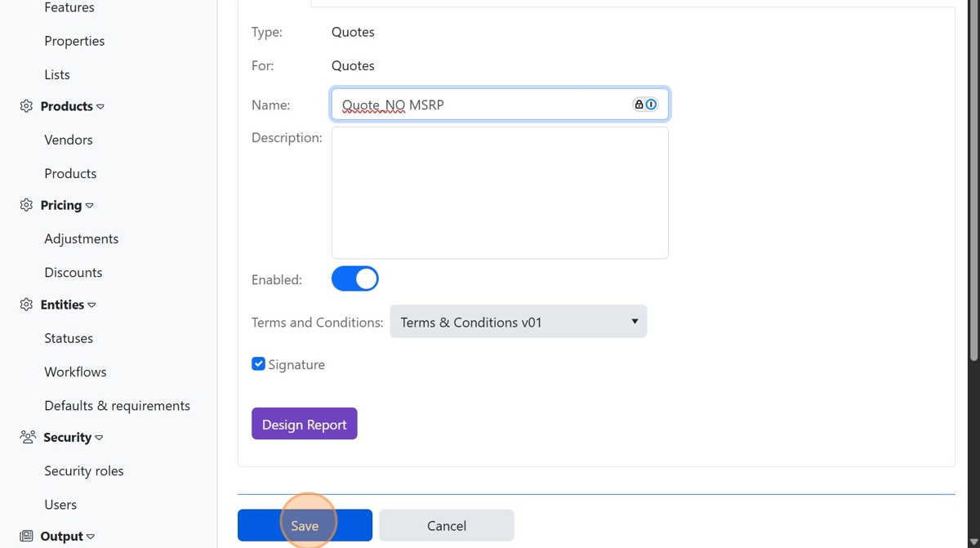Collapse the Pricing section chevron
The height and width of the screenshot is (548, 980).
[90, 206]
